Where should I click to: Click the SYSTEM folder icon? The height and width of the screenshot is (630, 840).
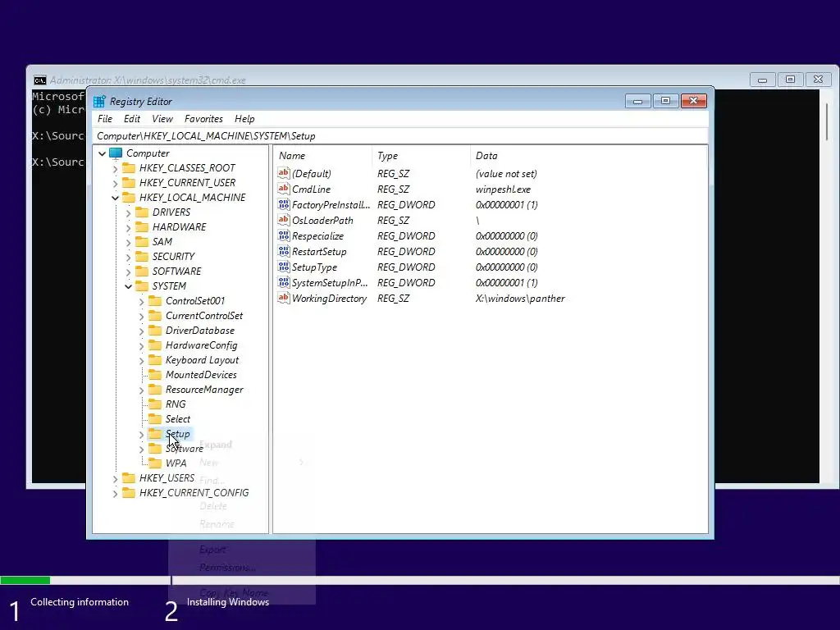coord(142,286)
